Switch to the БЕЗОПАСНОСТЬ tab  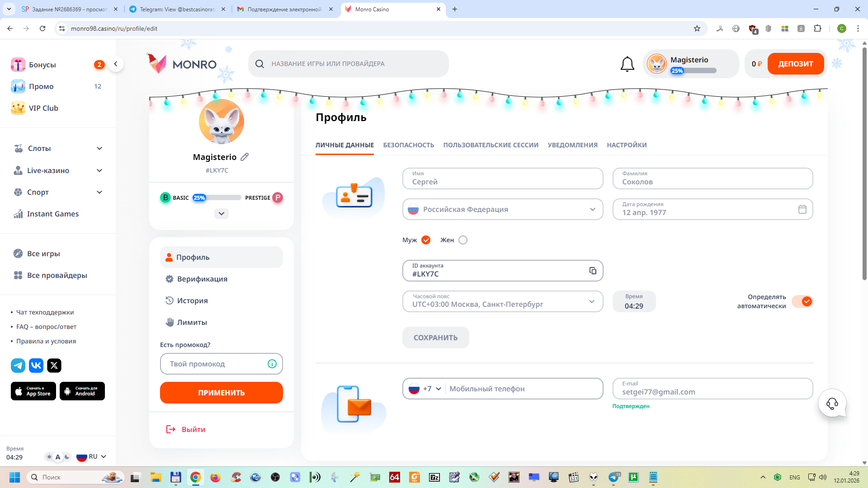[408, 145]
